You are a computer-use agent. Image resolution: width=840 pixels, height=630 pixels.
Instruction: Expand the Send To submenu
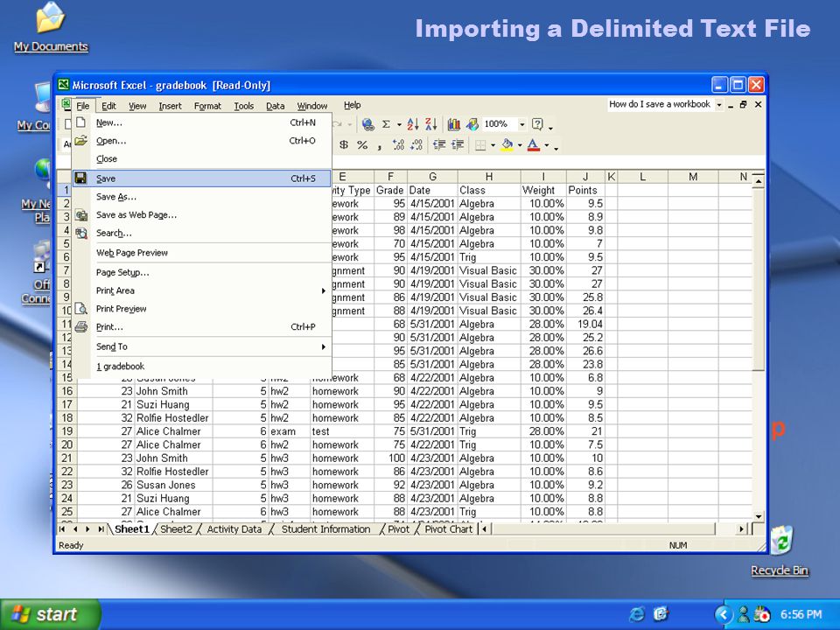(x=324, y=347)
